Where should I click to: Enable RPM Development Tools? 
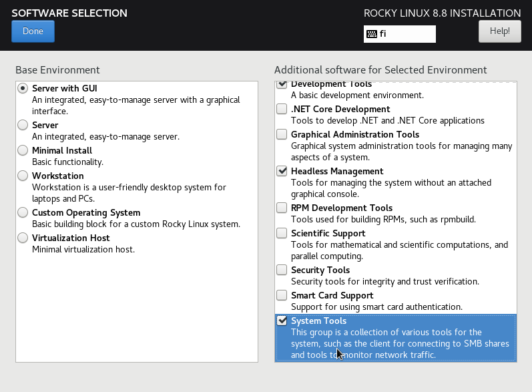[x=282, y=208]
